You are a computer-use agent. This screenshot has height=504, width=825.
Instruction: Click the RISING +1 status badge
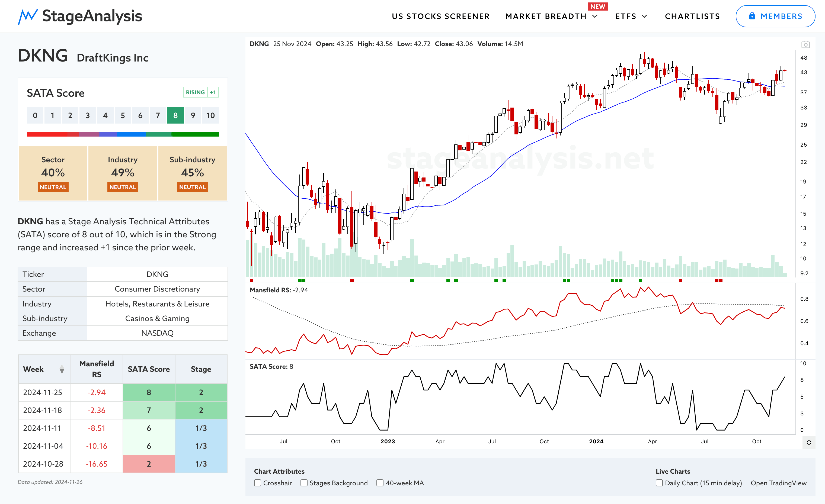[x=201, y=92]
